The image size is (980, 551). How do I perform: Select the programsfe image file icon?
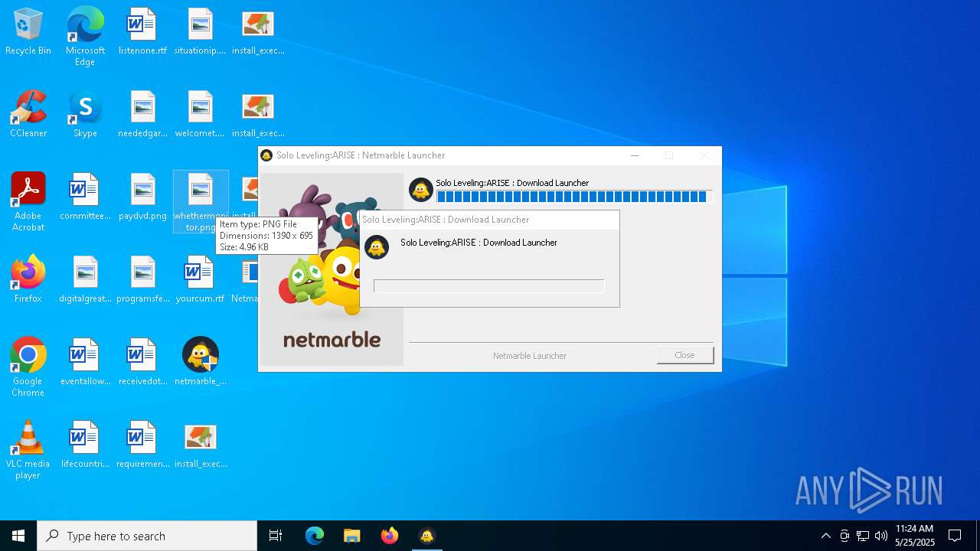coord(142,280)
